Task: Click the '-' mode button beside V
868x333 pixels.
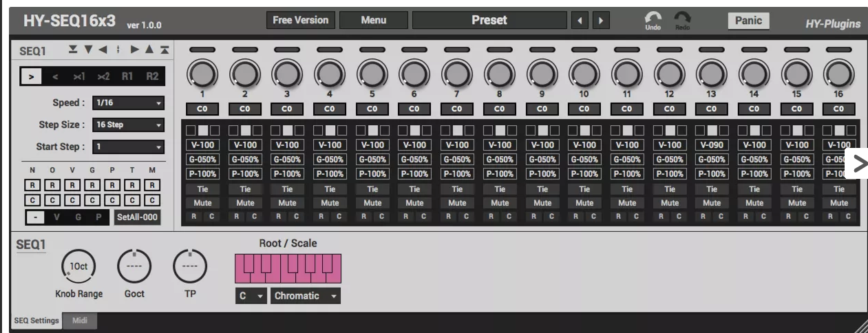Action: coord(36,218)
